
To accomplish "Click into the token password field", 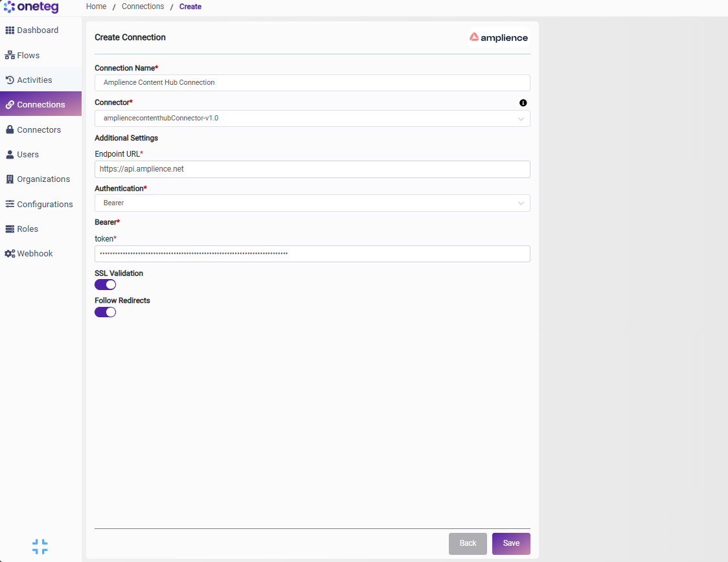I will click(312, 254).
